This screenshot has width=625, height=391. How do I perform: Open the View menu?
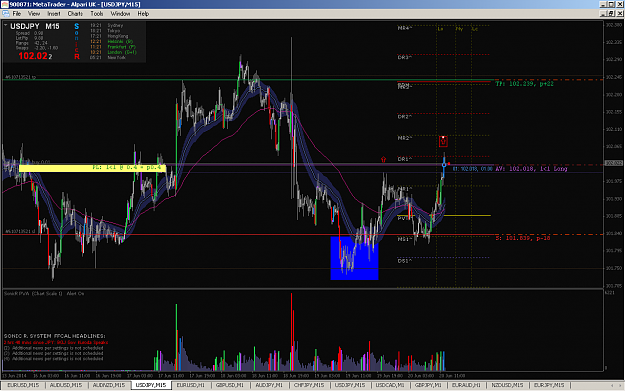pyautogui.click(x=34, y=14)
